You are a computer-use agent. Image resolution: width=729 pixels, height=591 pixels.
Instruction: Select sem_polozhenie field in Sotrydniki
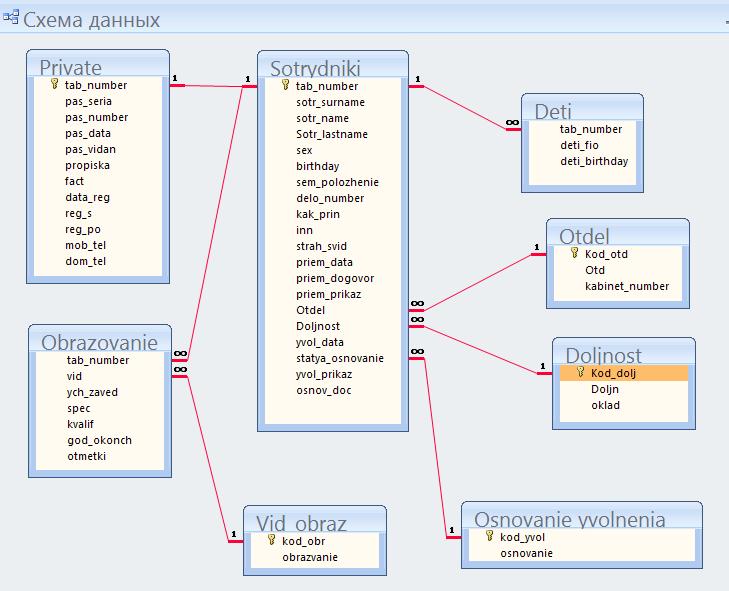338,182
